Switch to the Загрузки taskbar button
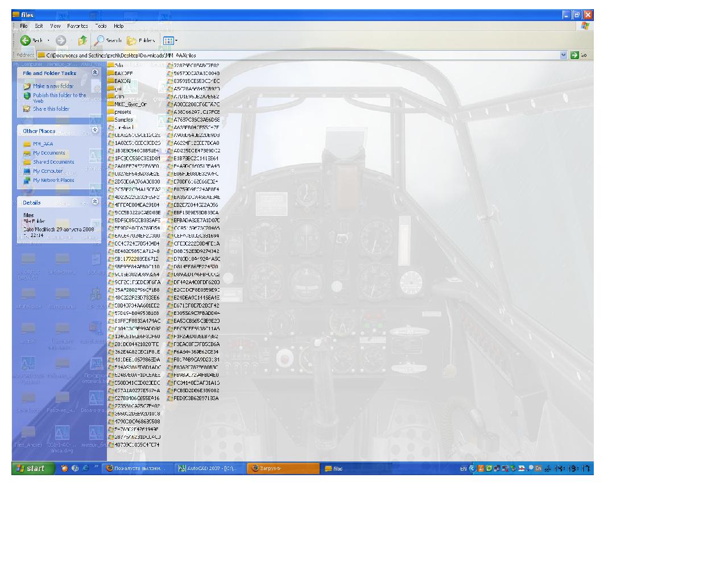The height and width of the screenshot is (582, 728). [x=283, y=468]
